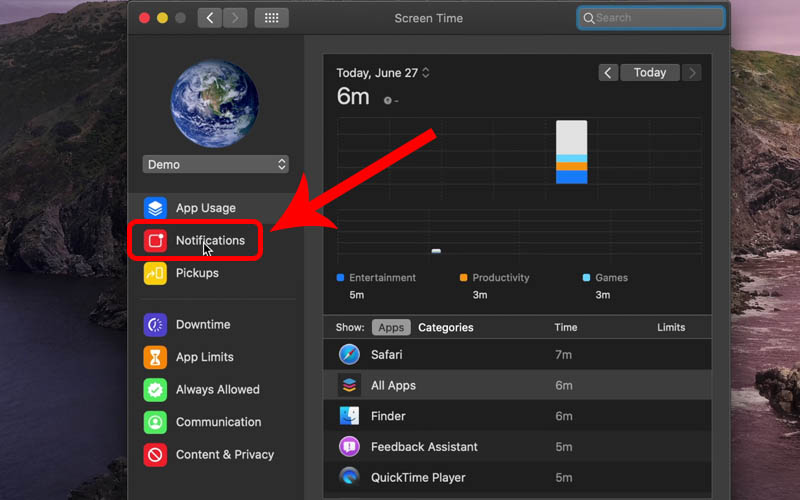Open the App Limits hourglass icon
800x500 pixels.
click(x=155, y=357)
